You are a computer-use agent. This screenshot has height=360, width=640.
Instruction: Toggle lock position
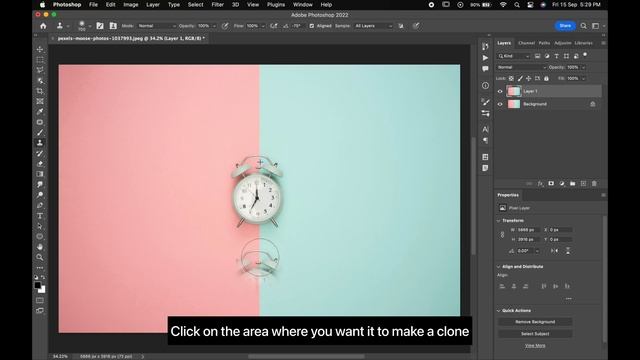529,78
